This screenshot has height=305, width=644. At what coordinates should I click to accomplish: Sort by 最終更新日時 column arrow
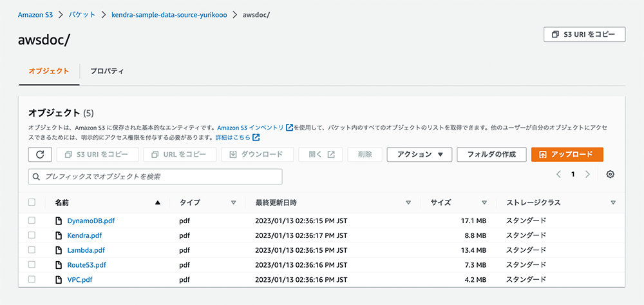[408, 202]
